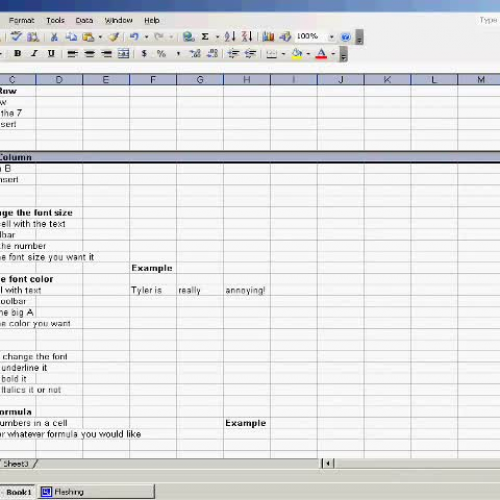Image resolution: width=500 pixels, height=500 pixels.
Task: Click the Flashing taskbar button
Action: (96, 492)
